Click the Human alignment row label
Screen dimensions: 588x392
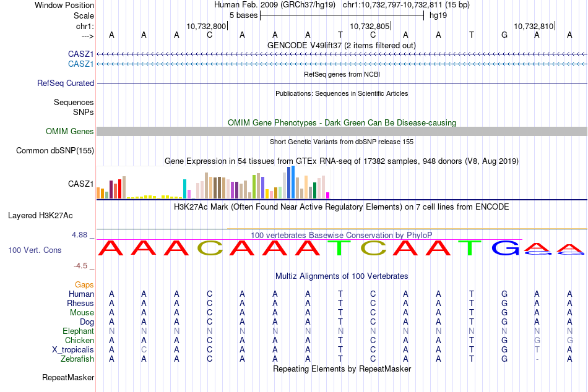tap(81, 294)
